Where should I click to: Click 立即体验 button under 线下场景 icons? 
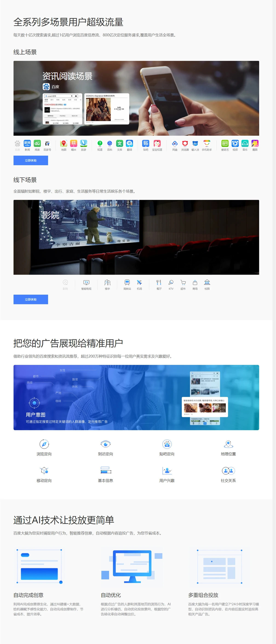click(x=31, y=299)
